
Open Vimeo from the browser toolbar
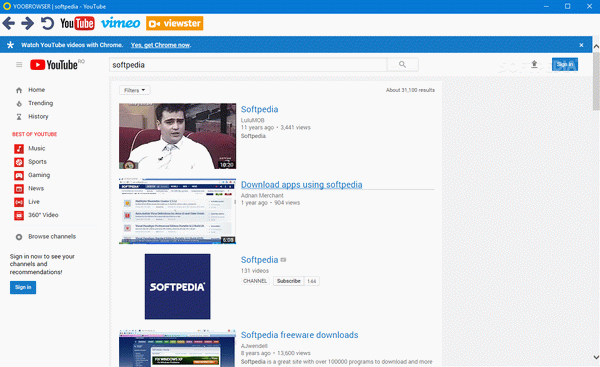pyautogui.click(x=121, y=23)
